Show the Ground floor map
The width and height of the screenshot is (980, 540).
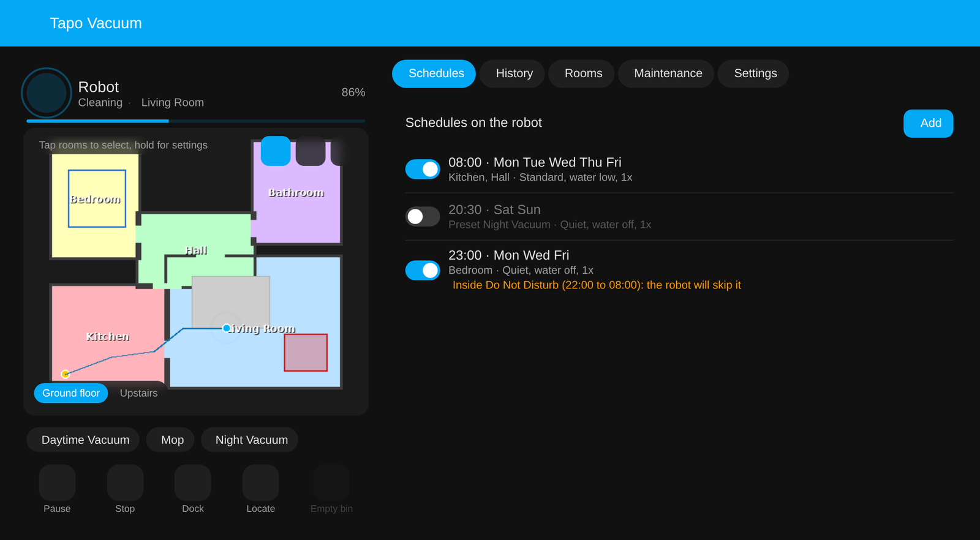point(71,393)
